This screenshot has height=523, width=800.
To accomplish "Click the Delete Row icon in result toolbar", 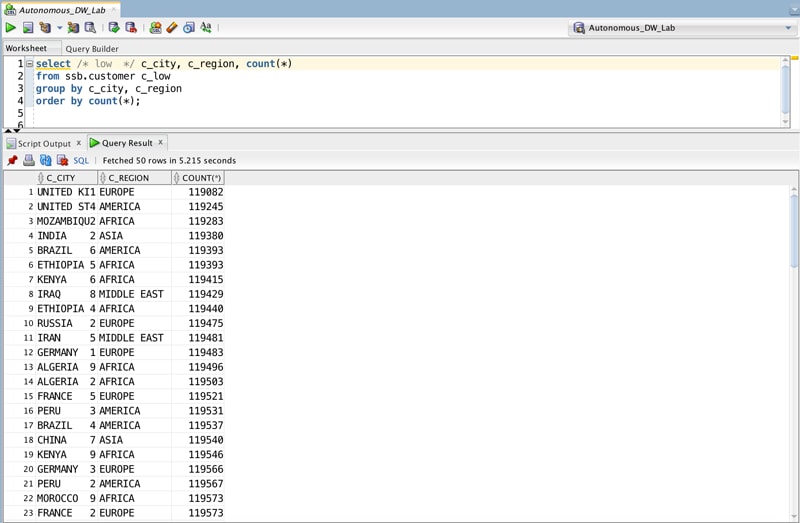I will pos(62,160).
